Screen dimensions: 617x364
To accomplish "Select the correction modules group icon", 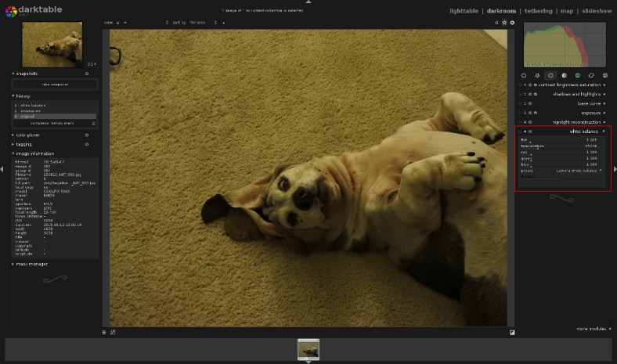I will 591,75.
